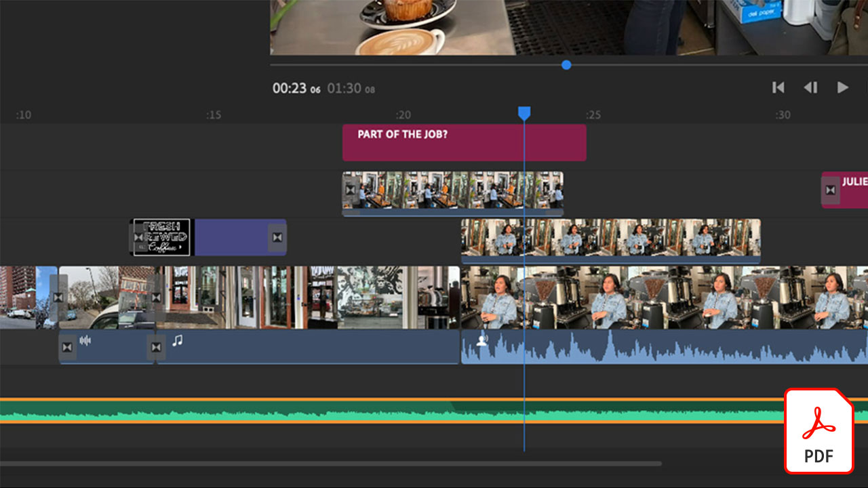
Task: Click the :20 mark on timeline ruler
Action: coord(403,115)
